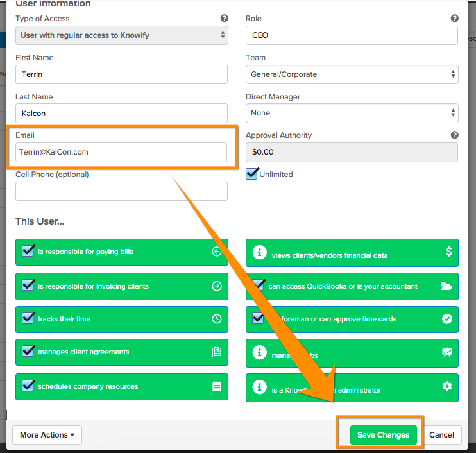Click the Save Changes button
Image resolution: width=476 pixels, height=453 pixels.
[x=383, y=435]
